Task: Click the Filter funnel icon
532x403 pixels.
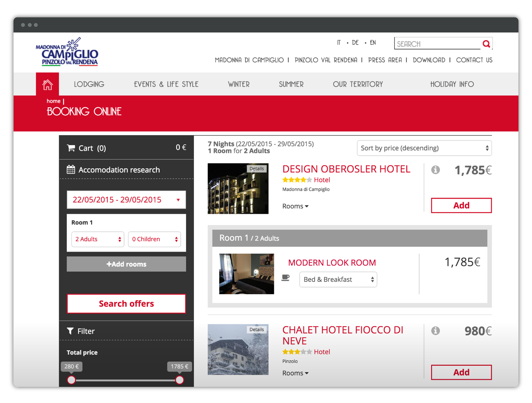Action: [70, 331]
